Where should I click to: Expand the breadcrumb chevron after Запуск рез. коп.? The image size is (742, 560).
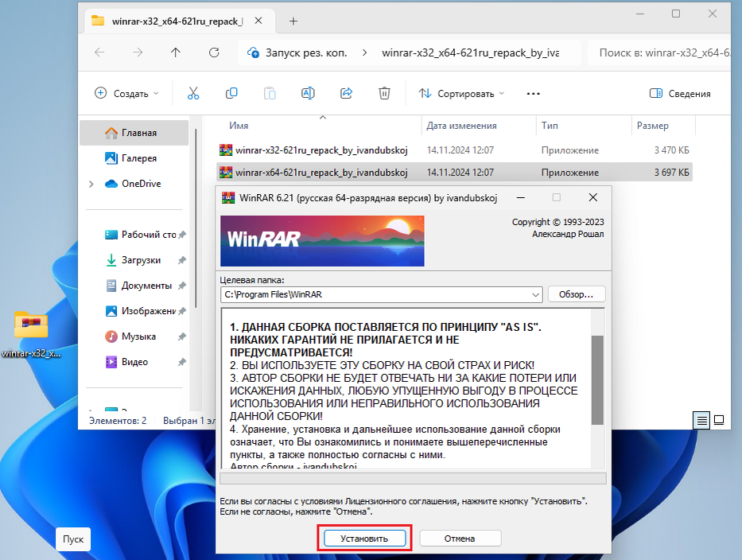point(364,52)
